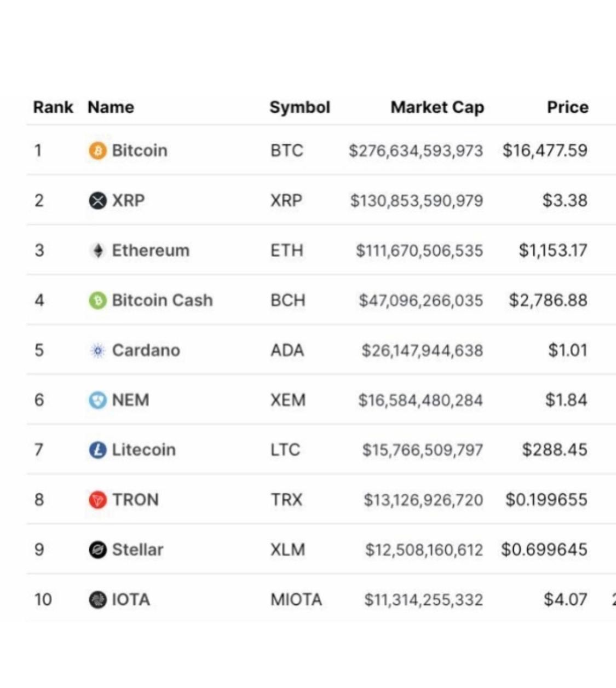Select the Bitcoin price $16,477.59 cell

click(545, 151)
